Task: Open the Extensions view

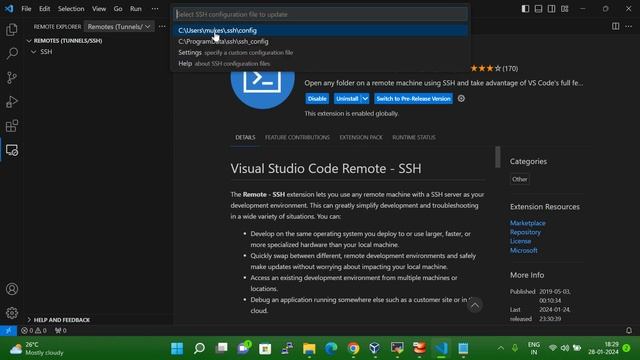Action: 12,126
